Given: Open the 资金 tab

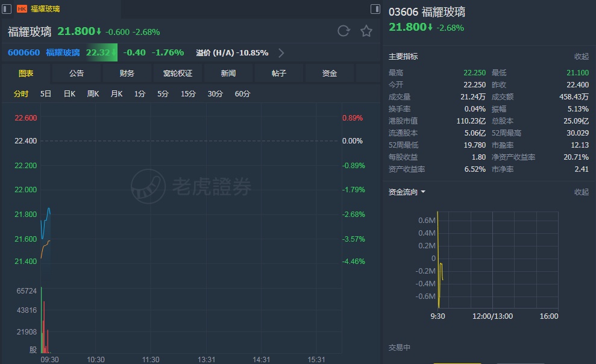Looking at the screenshot, I should point(329,74).
